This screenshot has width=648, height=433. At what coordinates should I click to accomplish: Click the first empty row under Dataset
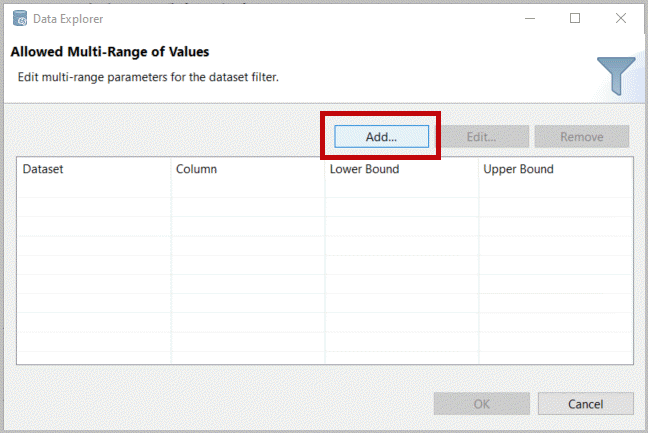tap(95, 189)
